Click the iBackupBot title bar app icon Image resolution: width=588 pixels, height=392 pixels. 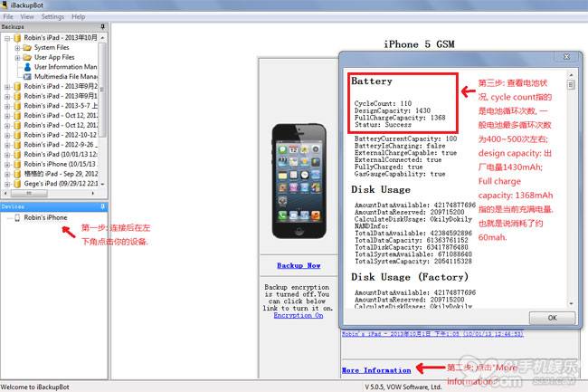click(5, 5)
